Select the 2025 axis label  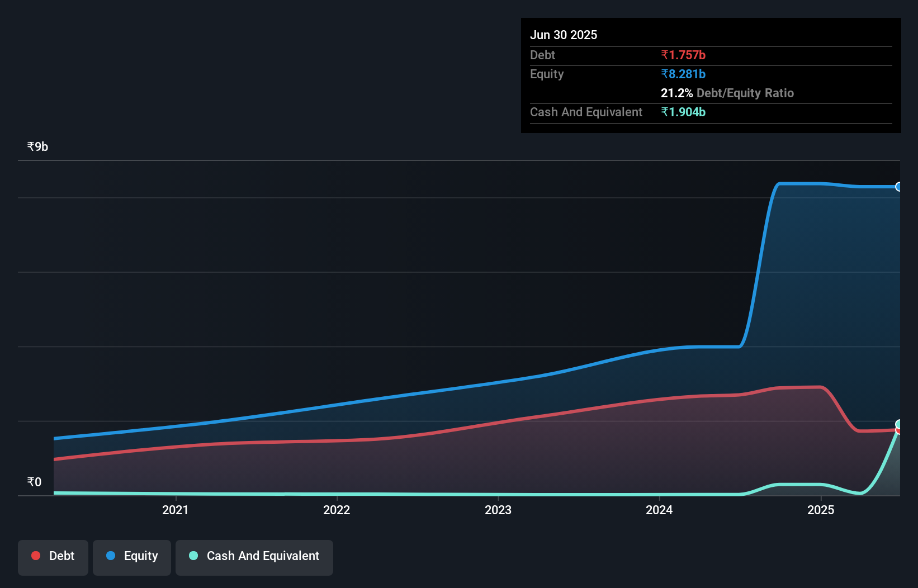point(821,510)
